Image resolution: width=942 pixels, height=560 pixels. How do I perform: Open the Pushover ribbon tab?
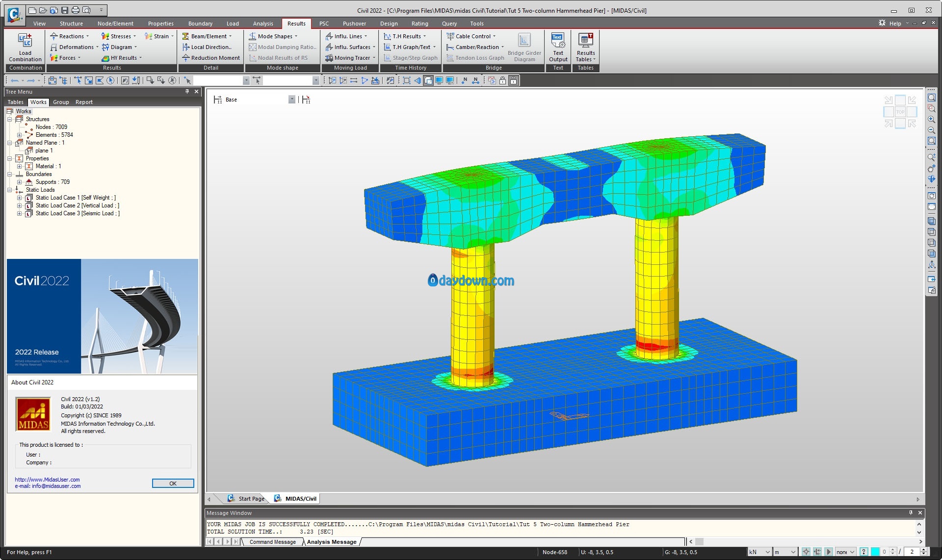coord(354,24)
